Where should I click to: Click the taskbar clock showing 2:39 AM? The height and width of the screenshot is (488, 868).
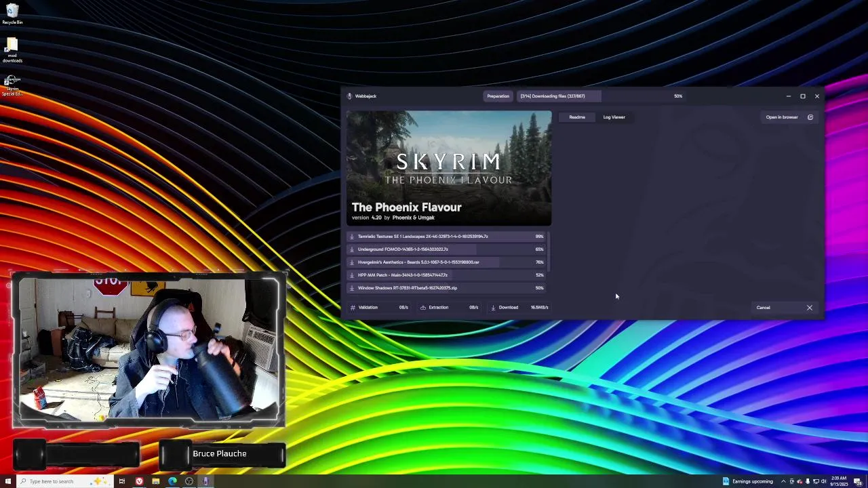pos(839,481)
